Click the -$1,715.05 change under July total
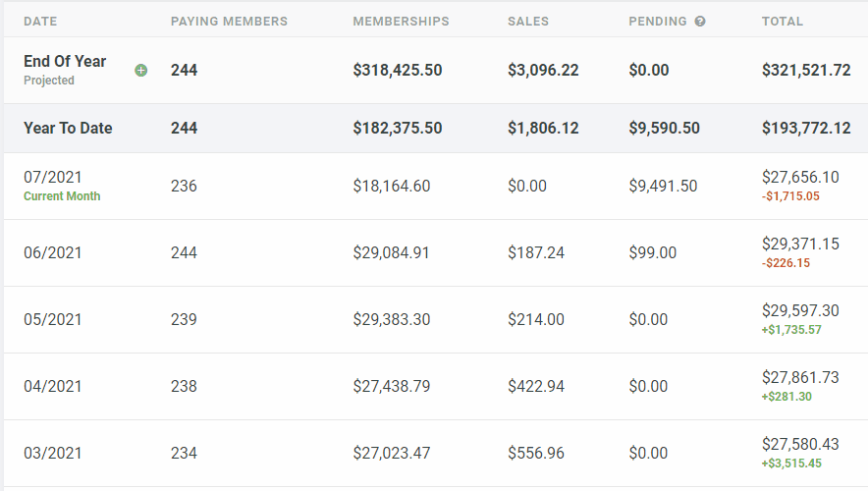868x491 pixels. click(x=790, y=196)
